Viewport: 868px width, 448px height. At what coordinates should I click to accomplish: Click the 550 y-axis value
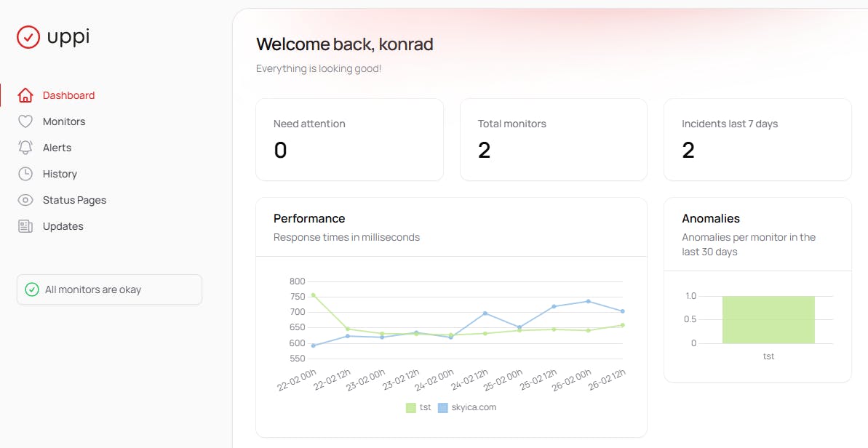click(298, 359)
